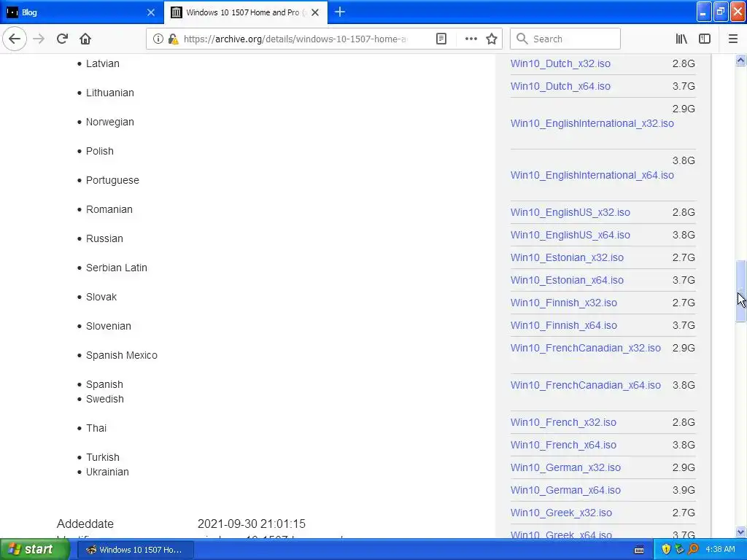Click the archive.org URL address field
The height and width of the screenshot is (560, 747).
click(295, 39)
